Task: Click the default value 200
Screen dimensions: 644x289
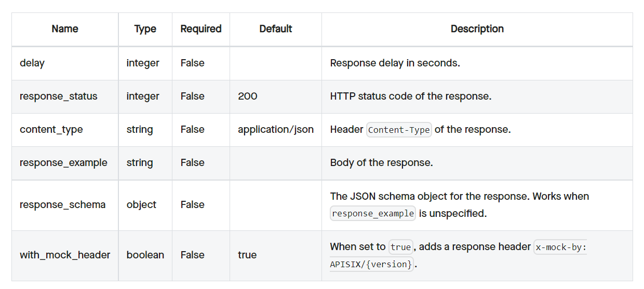Action: click(x=247, y=96)
